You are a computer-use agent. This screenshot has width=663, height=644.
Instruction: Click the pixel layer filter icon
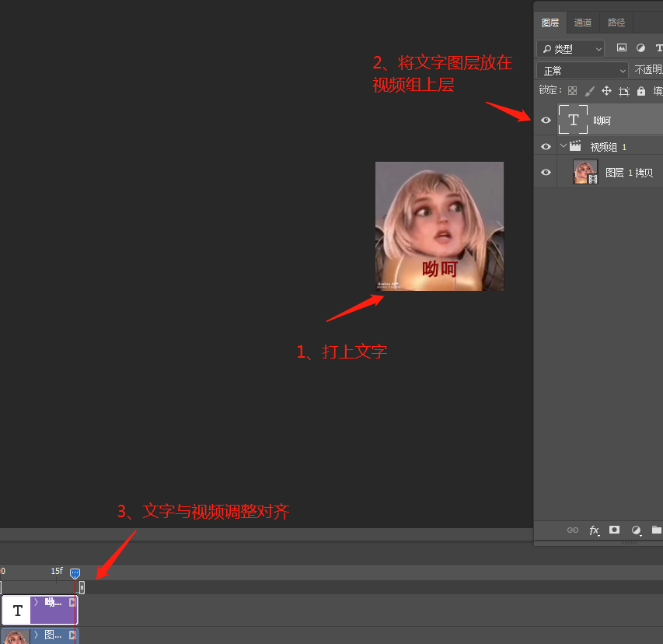[622, 48]
